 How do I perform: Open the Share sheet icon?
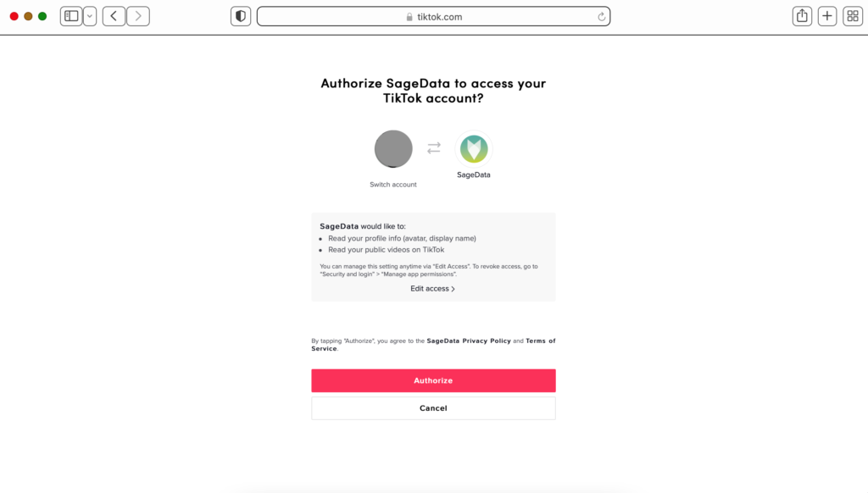click(802, 16)
